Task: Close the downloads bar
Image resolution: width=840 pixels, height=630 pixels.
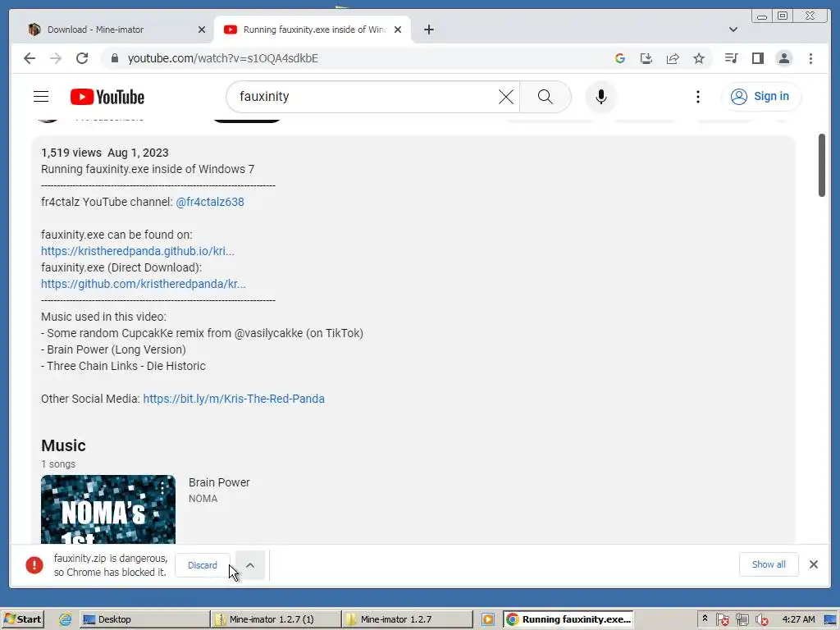Action: point(813,564)
